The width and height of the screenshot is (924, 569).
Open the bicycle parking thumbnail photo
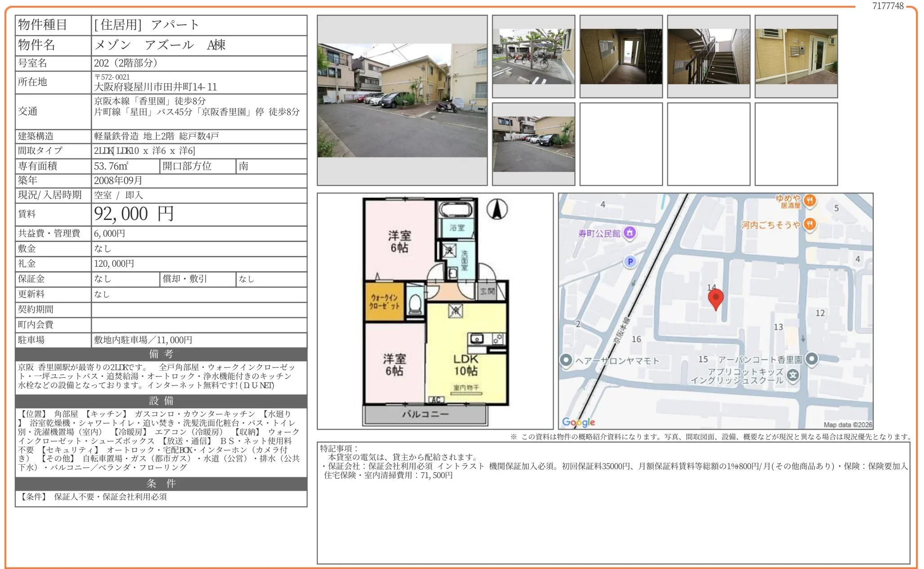click(x=533, y=57)
